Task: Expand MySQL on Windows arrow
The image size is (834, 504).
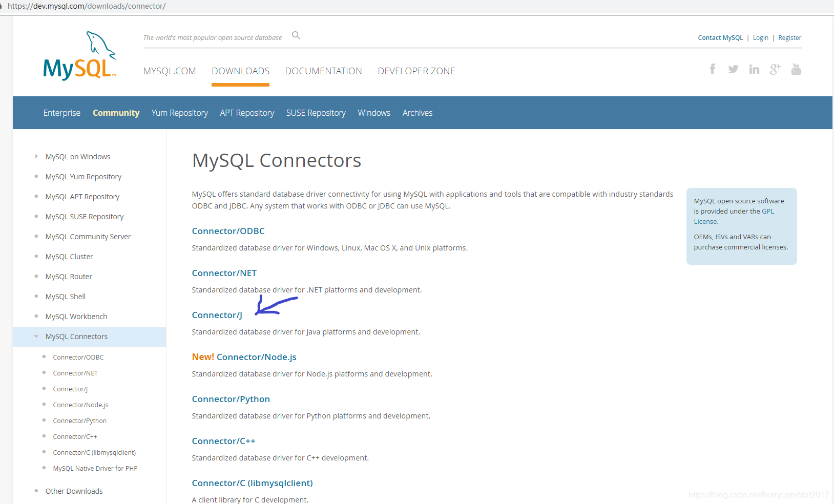Action: coord(36,156)
